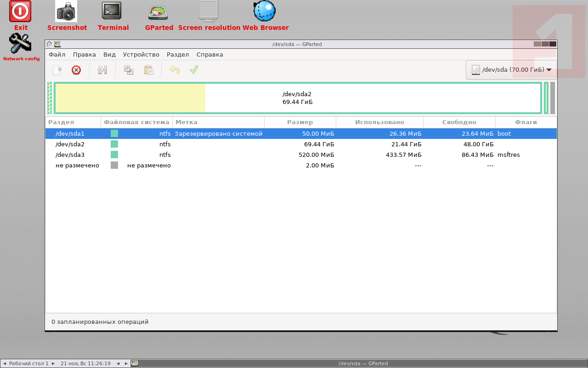Click the 50.00 МиБ size cell
Image resolution: width=588 pixels, height=368 pixels.
(x=318, y=133)
